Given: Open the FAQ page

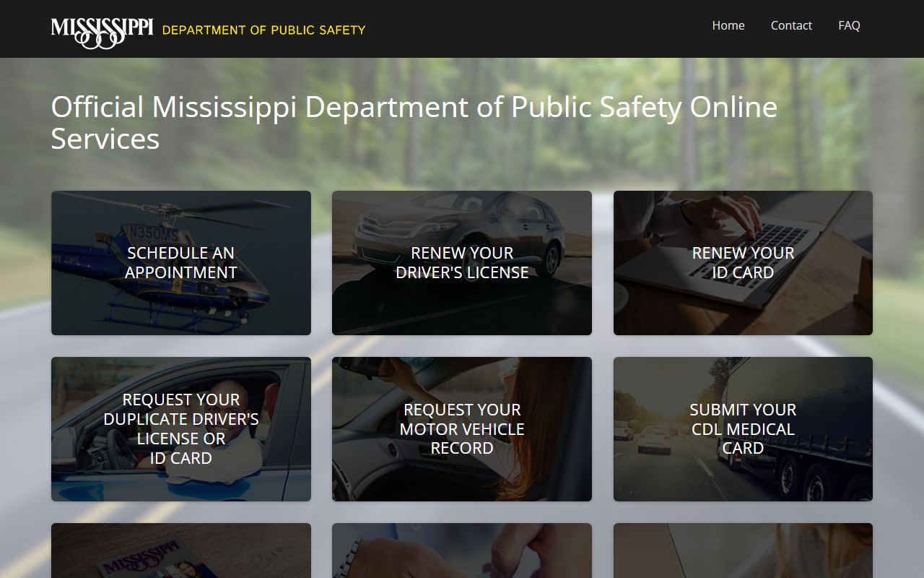Looking at the screenshot, I should pos(849,25).
